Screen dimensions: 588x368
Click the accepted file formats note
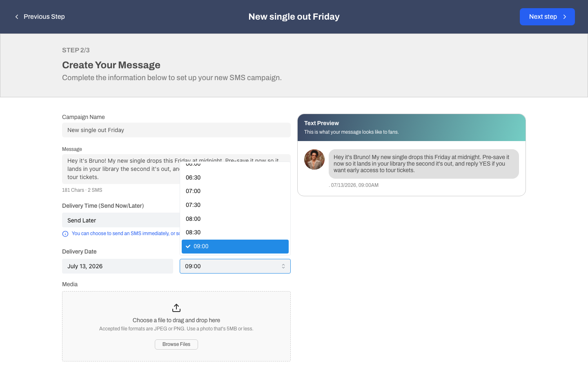coord(176,329)
